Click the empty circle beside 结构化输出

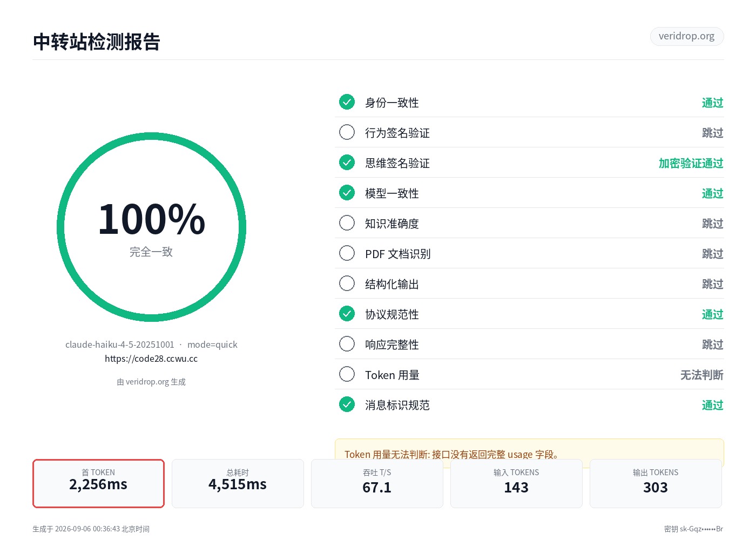[347, 283]
